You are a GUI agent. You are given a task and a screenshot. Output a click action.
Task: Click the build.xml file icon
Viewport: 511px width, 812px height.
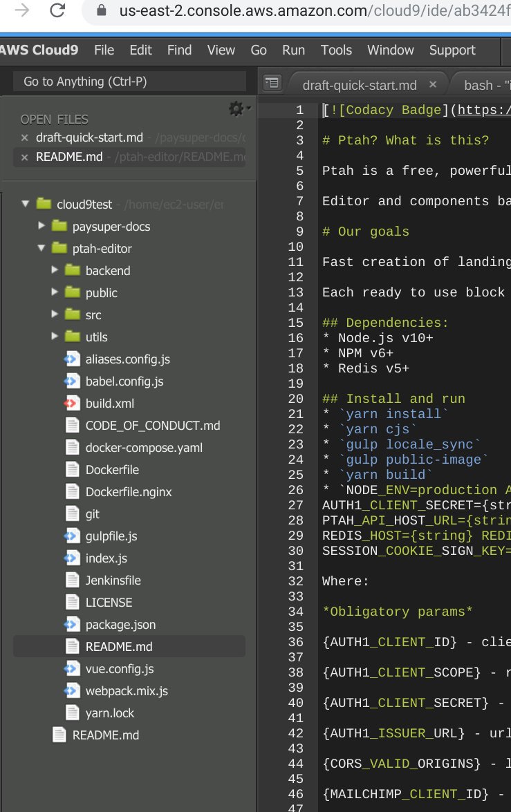click(72, 403)
